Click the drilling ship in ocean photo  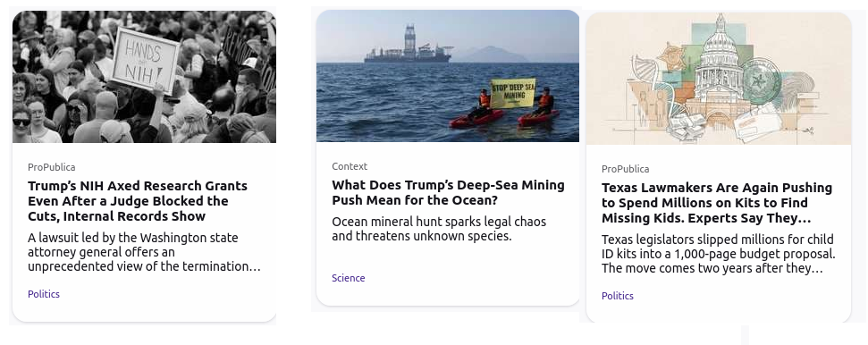tap(408, 45)
